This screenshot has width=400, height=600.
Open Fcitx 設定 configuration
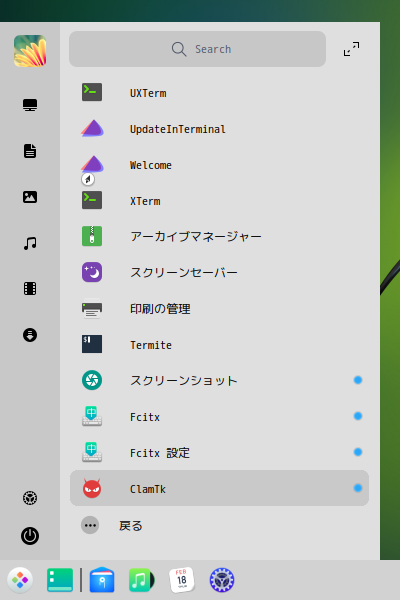point(219,452)
